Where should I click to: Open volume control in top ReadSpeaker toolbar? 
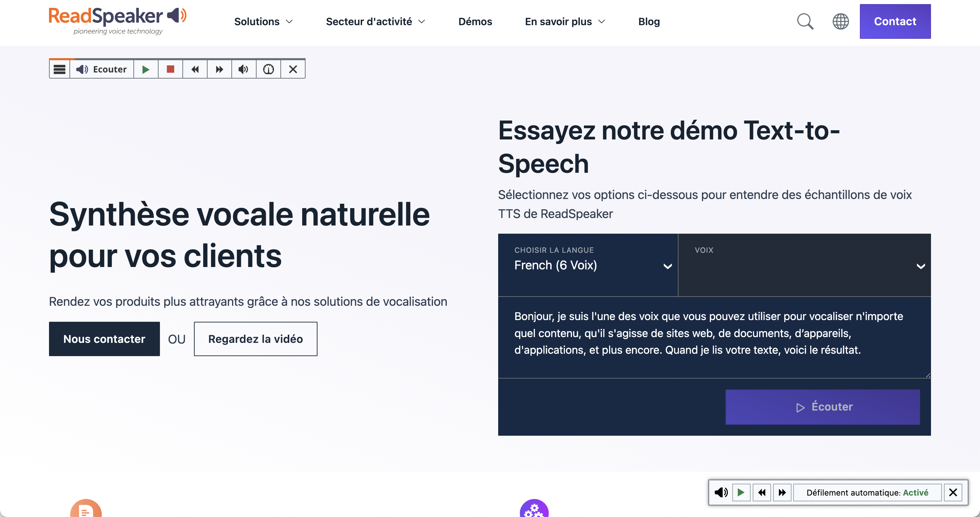244,69
